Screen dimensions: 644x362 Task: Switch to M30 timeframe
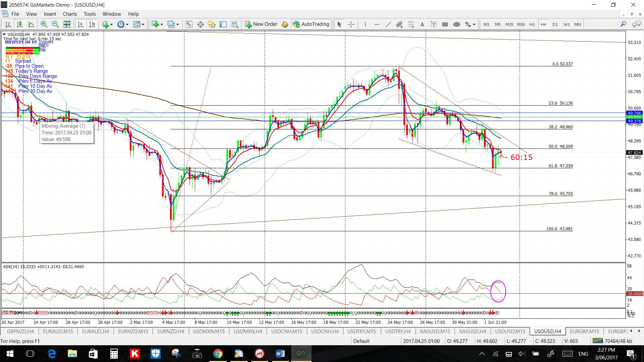point(521,24)
